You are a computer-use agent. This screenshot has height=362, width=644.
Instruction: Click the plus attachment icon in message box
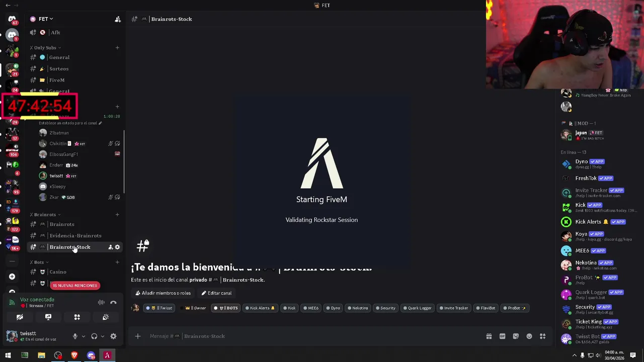(x=138, y=336)
